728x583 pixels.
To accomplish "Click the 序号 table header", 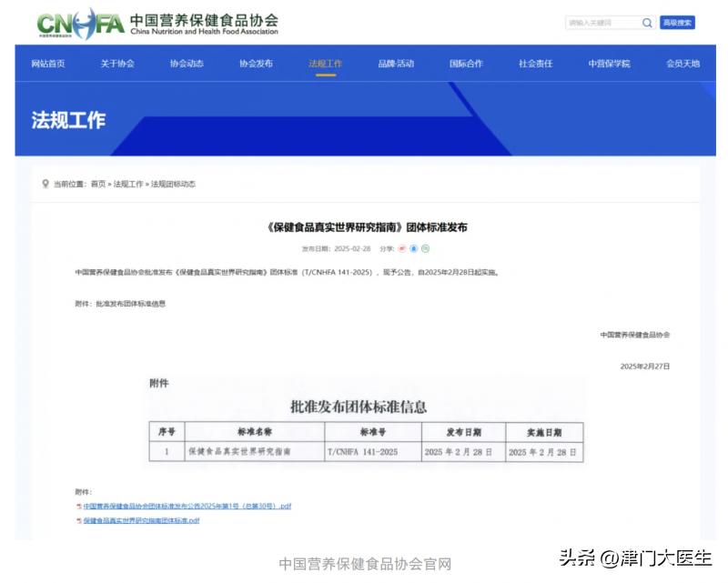I will point(167,432).
